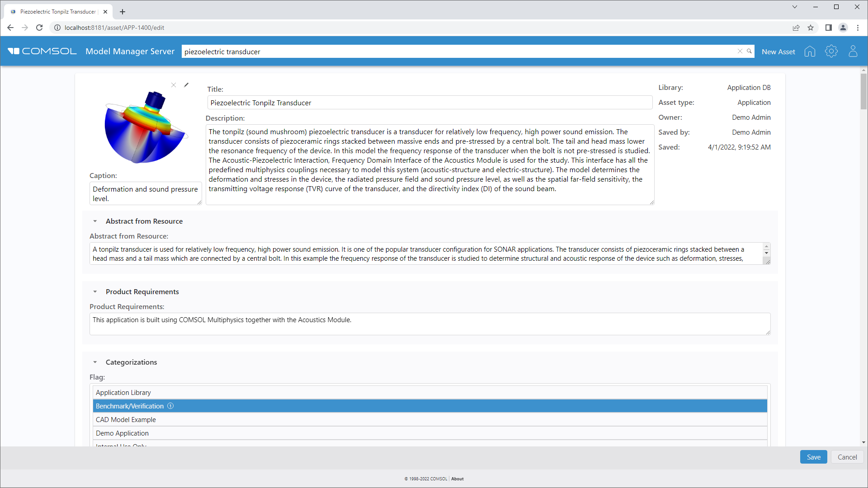Collapse the Abstract from Resource section
Screen dimensions: 868x488
click(x=95, y=221)
